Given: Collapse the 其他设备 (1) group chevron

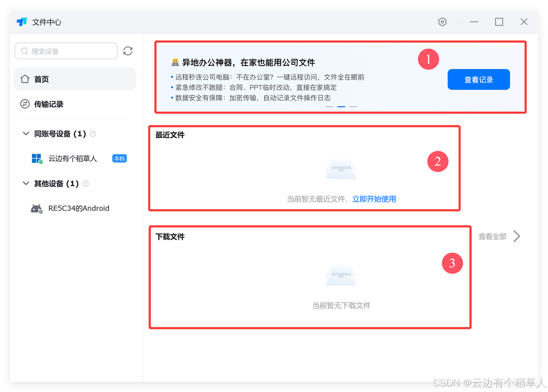Looking at the screenshot, I should [x=26, y=184].
